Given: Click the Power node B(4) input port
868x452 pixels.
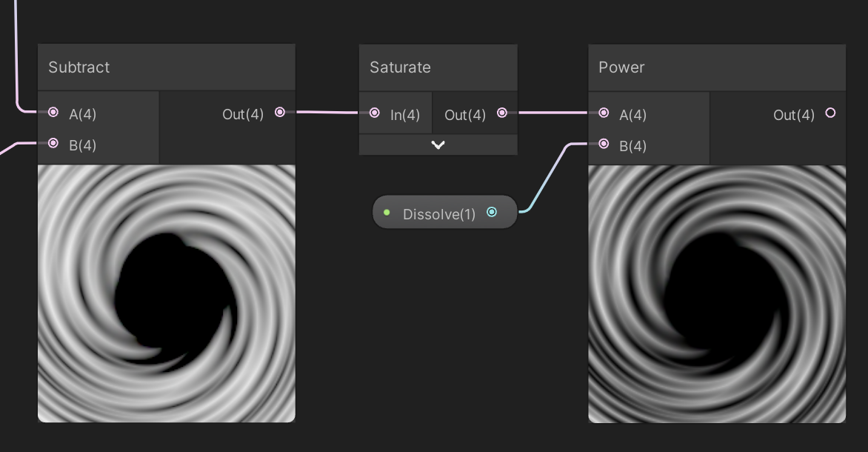Looking at the screenshot, I should click(x=604, y=144).
